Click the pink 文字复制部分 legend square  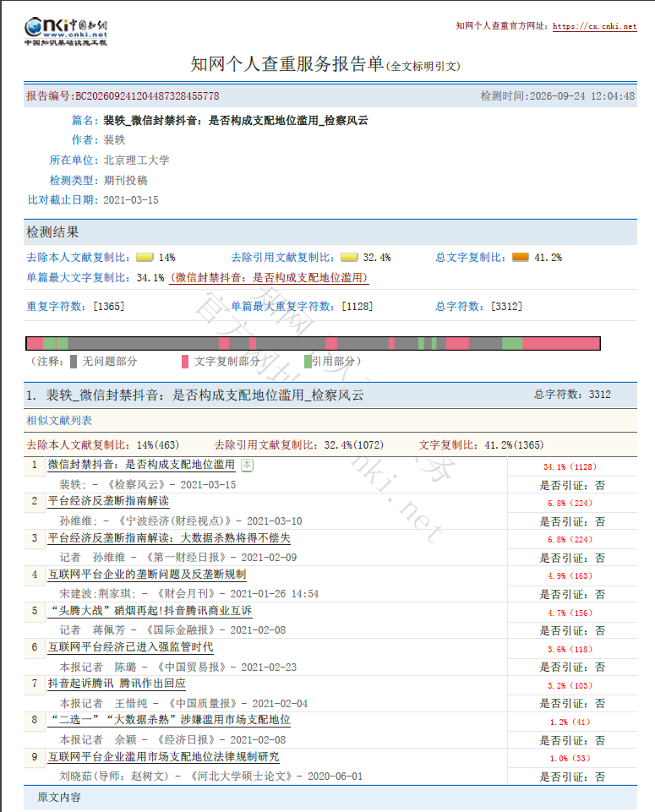tap(185, 362)
